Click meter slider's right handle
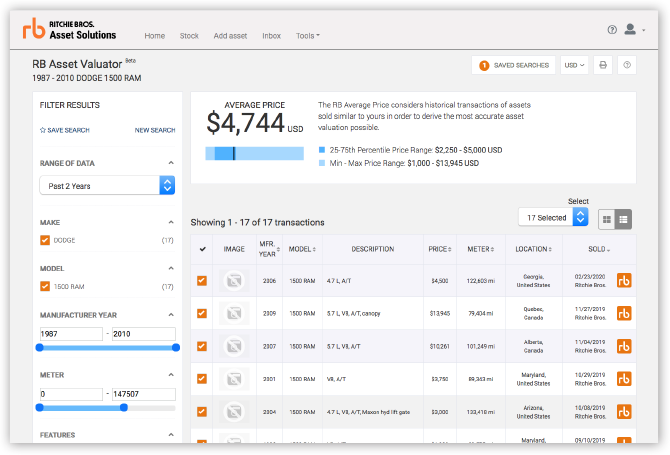Viewport: 670px width, 455px height. pos(124,408)
